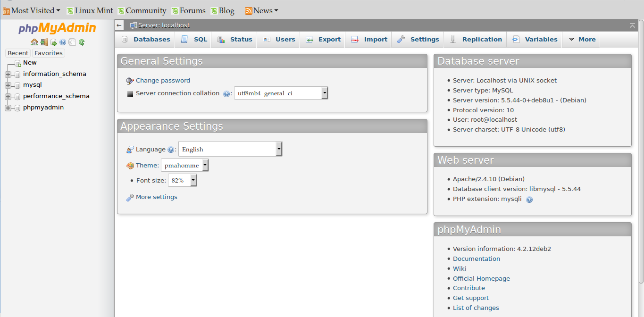The width and height of the screenshot is (644, 317).
Task: Click the Log out door icon
Action: pos(43,42)
